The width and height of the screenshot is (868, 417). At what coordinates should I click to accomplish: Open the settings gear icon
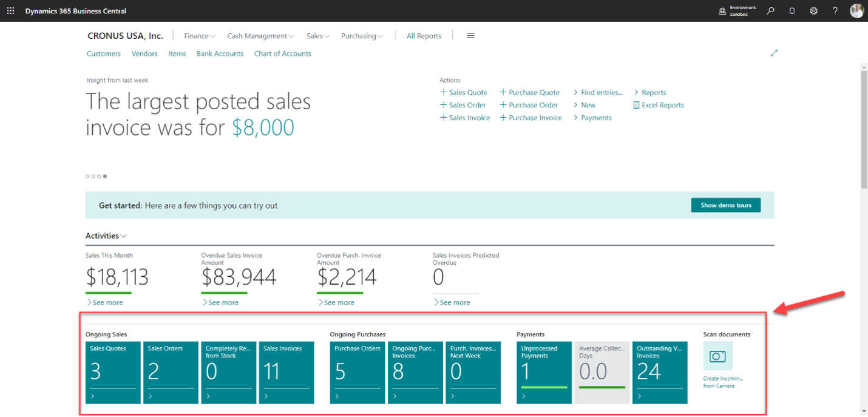(x=813, y=11)
